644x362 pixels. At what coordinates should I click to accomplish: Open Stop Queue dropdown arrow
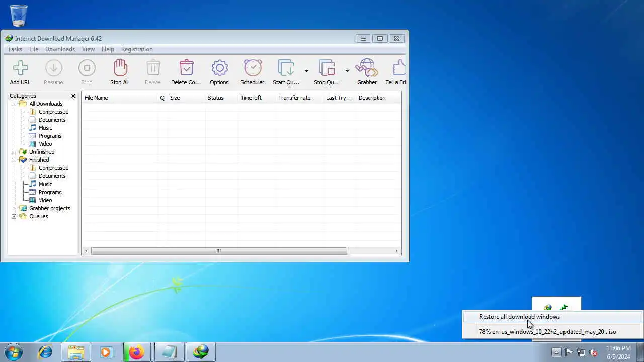[x=347, y=71]
